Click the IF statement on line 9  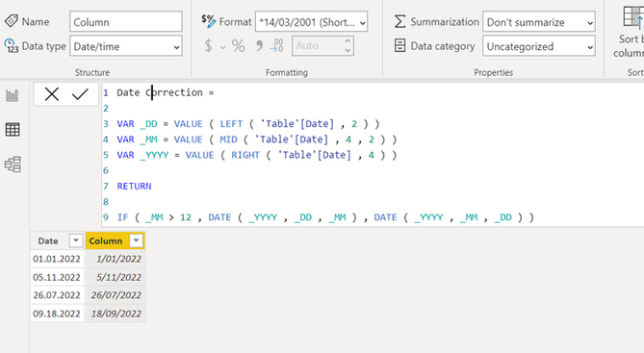(x=325, y=217)
